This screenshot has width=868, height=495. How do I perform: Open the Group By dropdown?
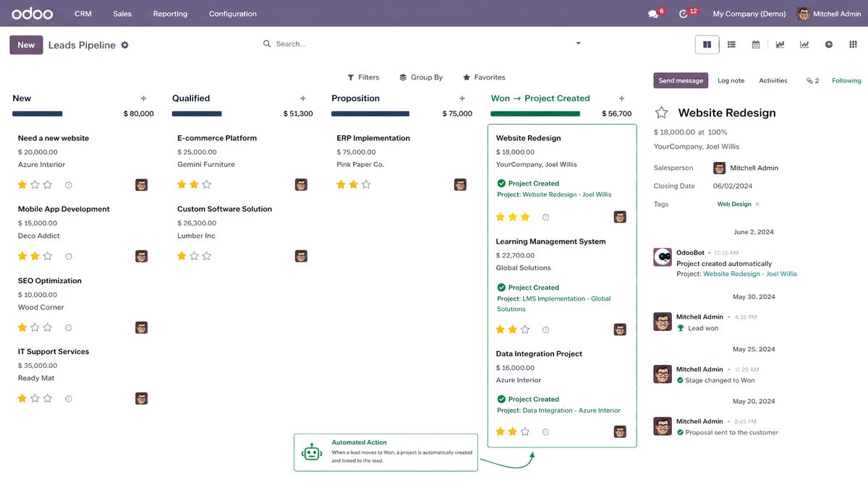pyautogui.click(x=421, y=77)
